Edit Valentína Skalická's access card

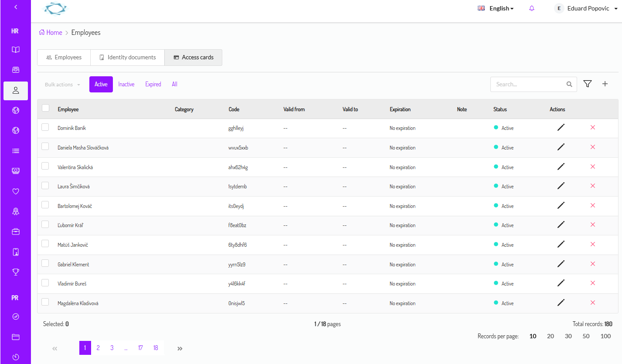561,167
